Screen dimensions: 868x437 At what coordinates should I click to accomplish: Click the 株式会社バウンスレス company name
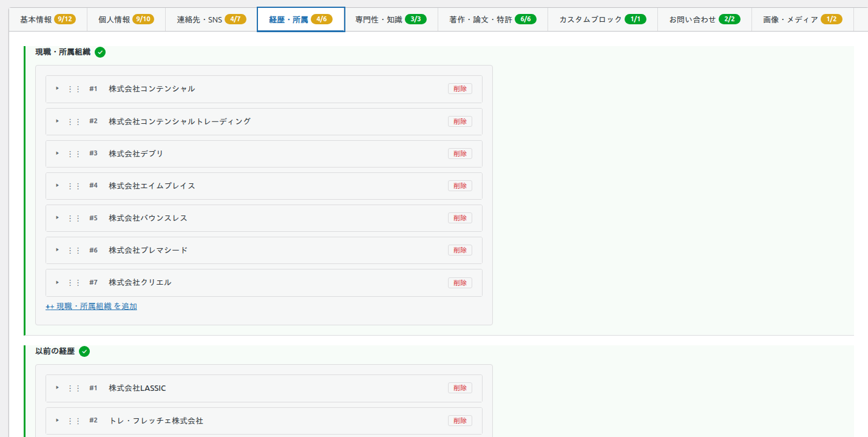pos(148,218)
